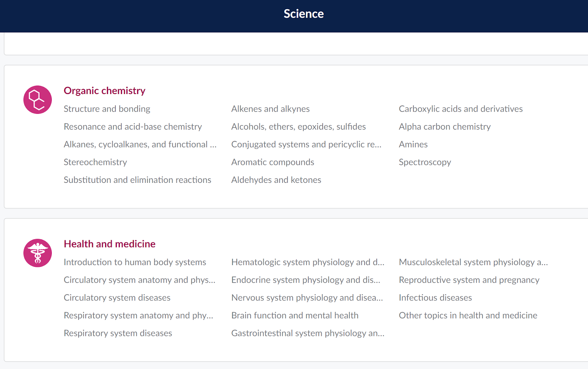
Task: Click the Health and medicine caduceus icon
Action: point(37,253)
